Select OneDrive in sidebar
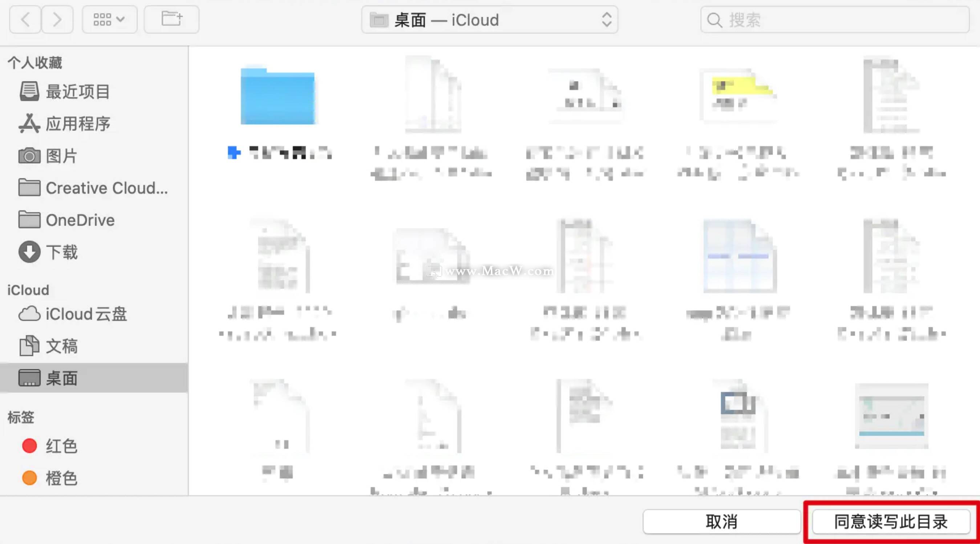Screen dimensions: 980x544 pos(80,220)
